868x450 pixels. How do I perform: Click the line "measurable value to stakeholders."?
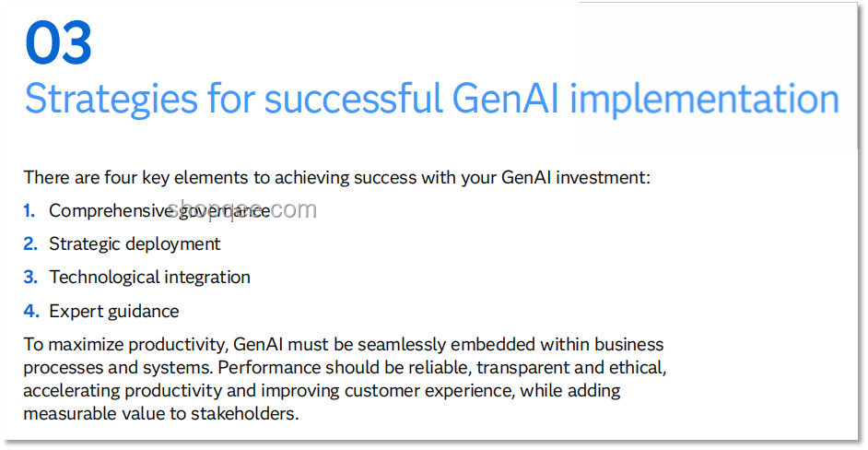(x=161, y=414)
